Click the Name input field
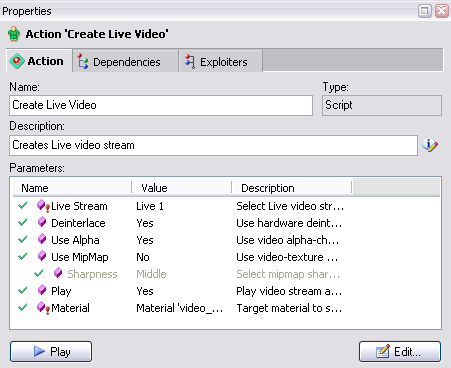The width and height of the screenshot is (451, 368). (161, 105)
